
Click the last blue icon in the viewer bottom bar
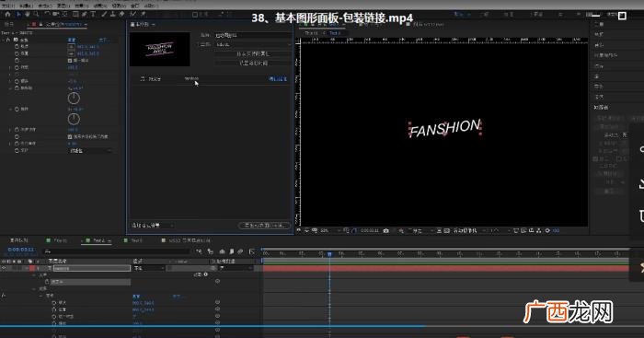(556, 230)
